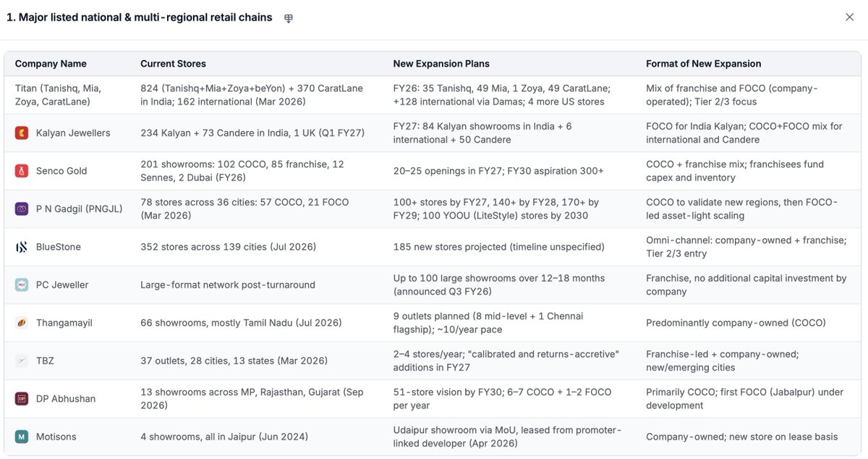Click the "Large-format network post-turnaround" cell
The width and height of the screenshot is (868, 459).
(228, 285)
